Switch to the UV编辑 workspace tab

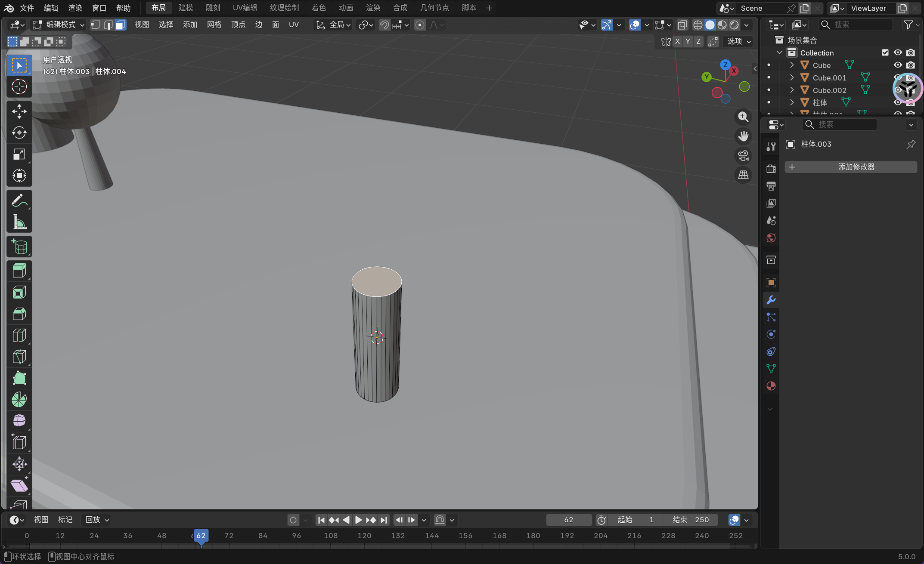point(245,8)
